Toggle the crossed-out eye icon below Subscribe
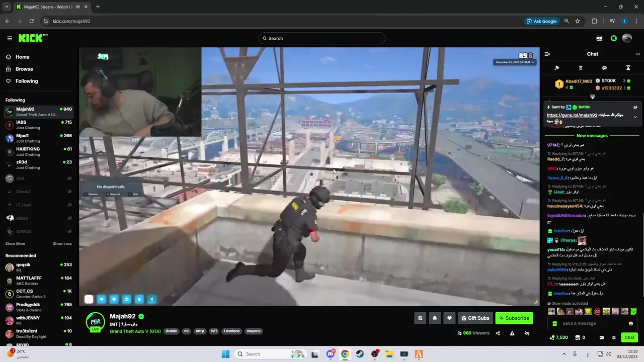Viewport: 644px width, 362px height. click(x=527, y=333)
